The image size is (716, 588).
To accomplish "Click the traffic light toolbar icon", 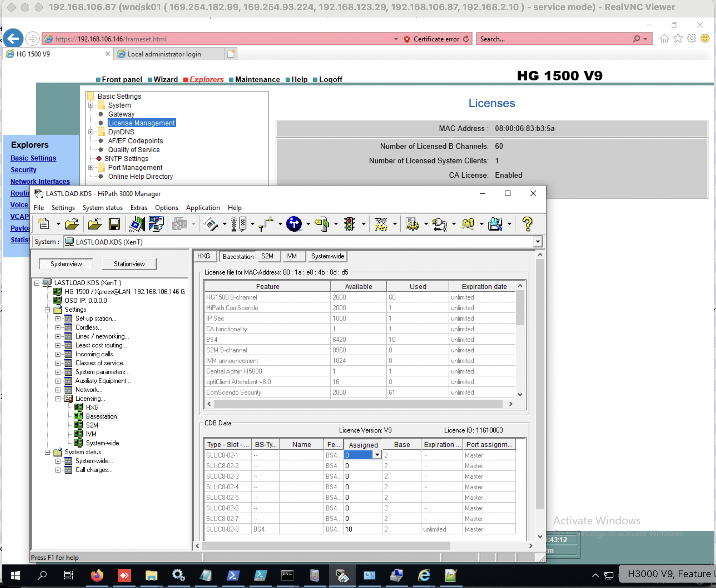I will (349, 224).
